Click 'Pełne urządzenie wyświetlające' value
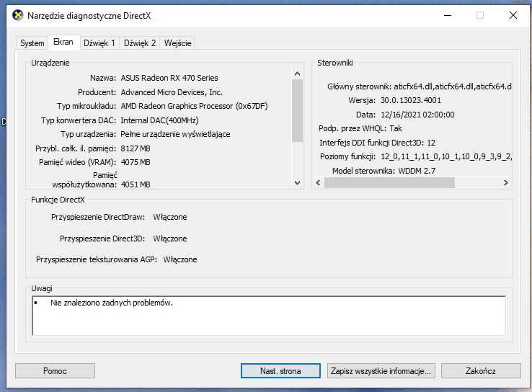Viewport: 532px width, 392px height. point(175,134)
